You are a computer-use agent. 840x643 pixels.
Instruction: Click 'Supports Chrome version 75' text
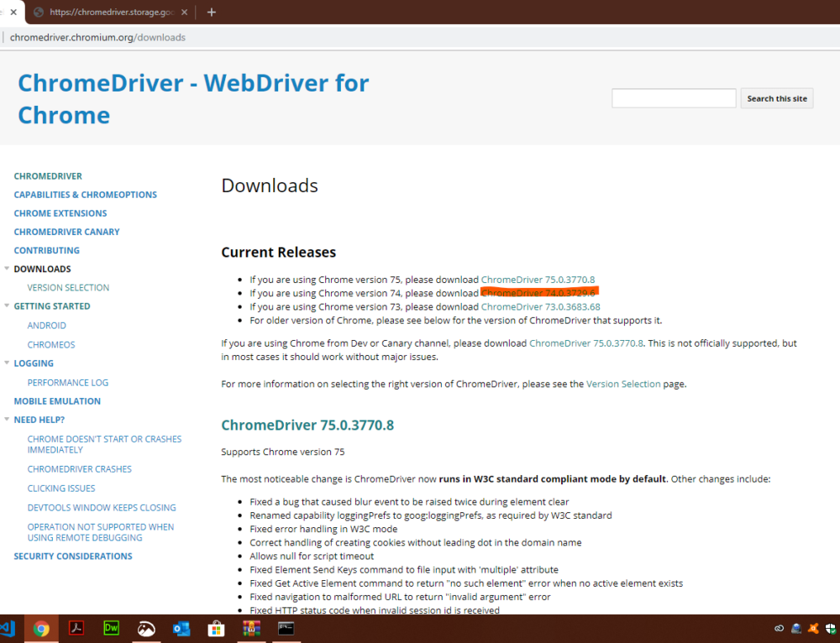tap(283, 452)
